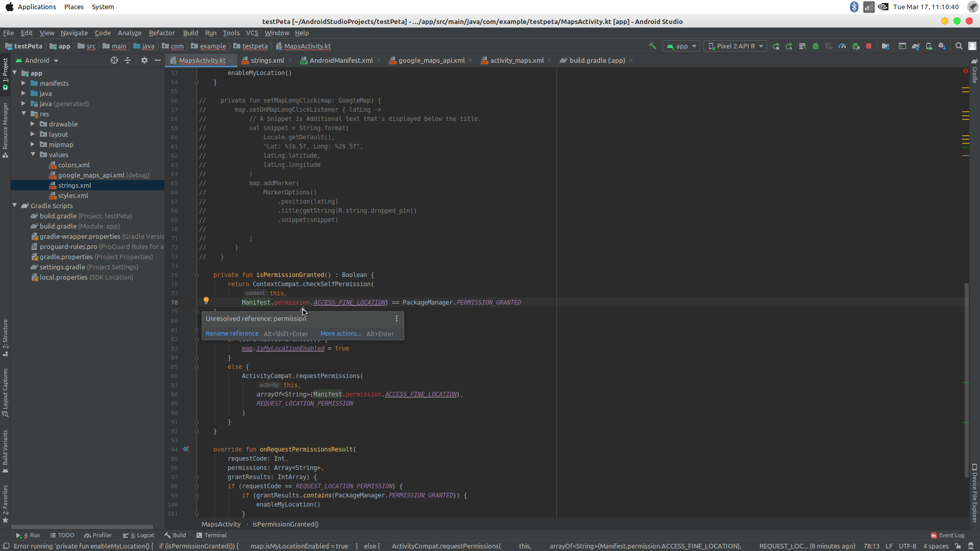The width and height of the screenshot is (980, 551).
Task: Switch to the activity_maps.xml tab
Action: coord(517,60)
